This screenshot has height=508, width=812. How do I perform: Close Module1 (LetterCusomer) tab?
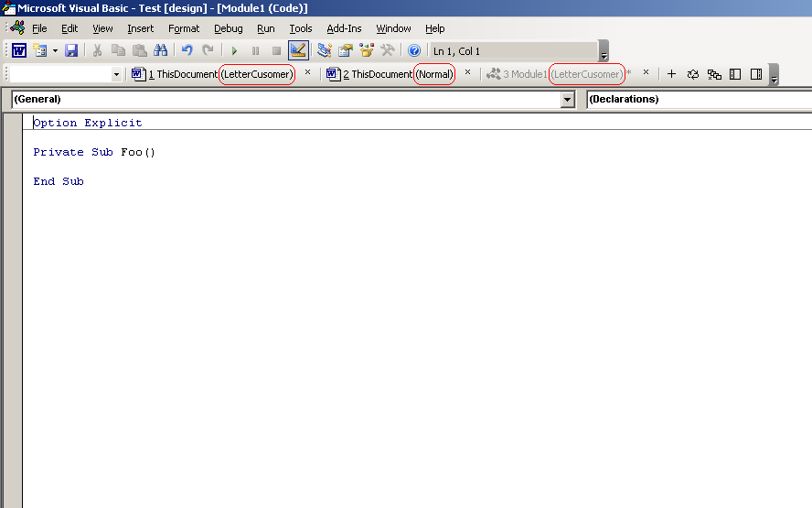tap(646, 72)
